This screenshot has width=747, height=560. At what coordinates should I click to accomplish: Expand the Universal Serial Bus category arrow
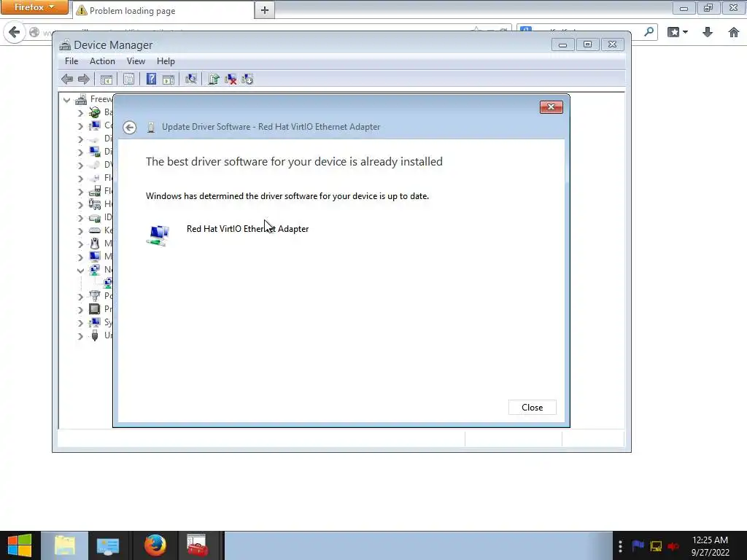point(80,335)
